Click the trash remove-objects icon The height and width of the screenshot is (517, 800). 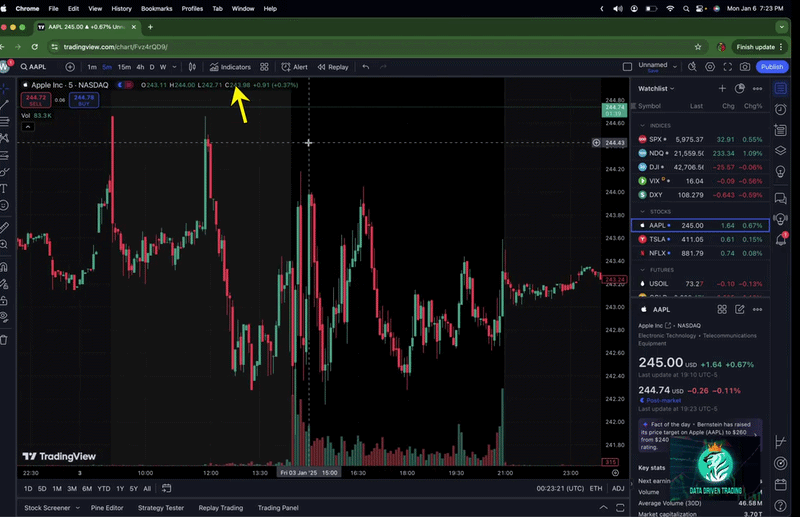point(4,340)
